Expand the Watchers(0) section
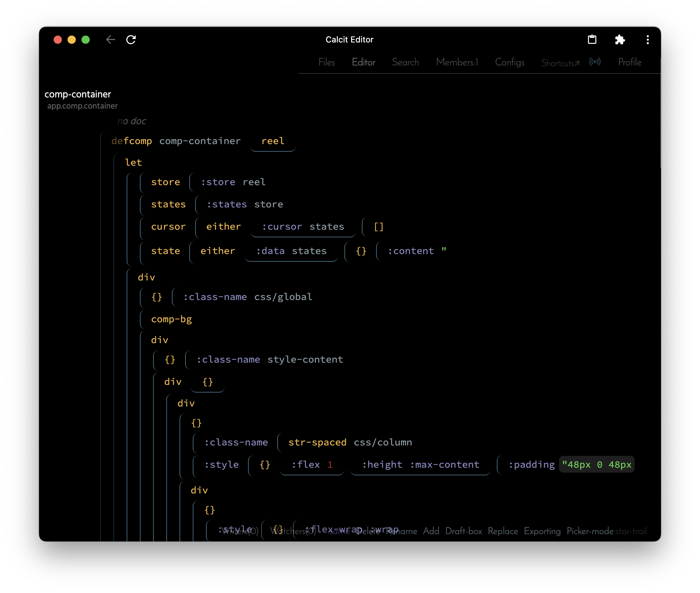 [293, 531]
